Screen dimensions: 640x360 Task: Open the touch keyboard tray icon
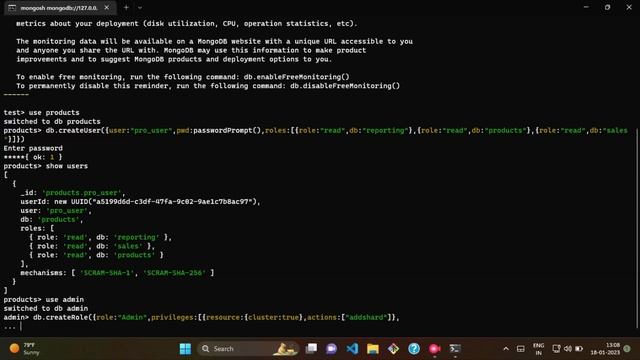520,349
